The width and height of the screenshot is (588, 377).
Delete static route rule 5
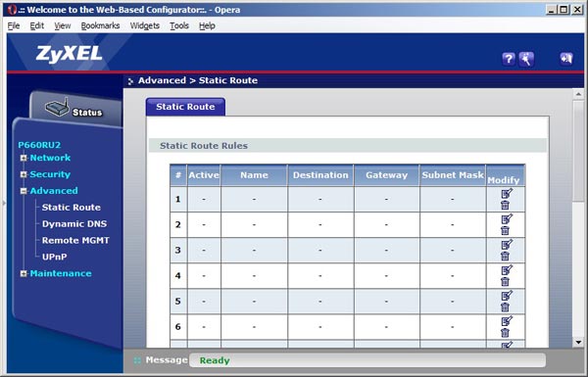point(505,306)
